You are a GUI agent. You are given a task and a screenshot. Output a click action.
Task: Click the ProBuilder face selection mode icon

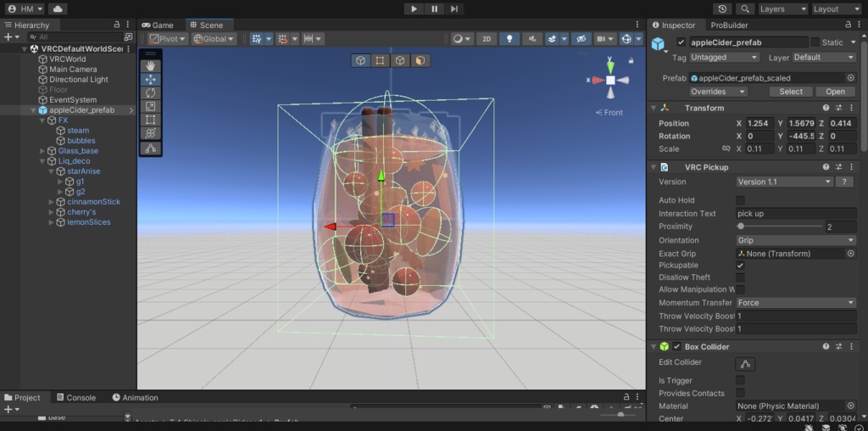click(x=420, y=60)
